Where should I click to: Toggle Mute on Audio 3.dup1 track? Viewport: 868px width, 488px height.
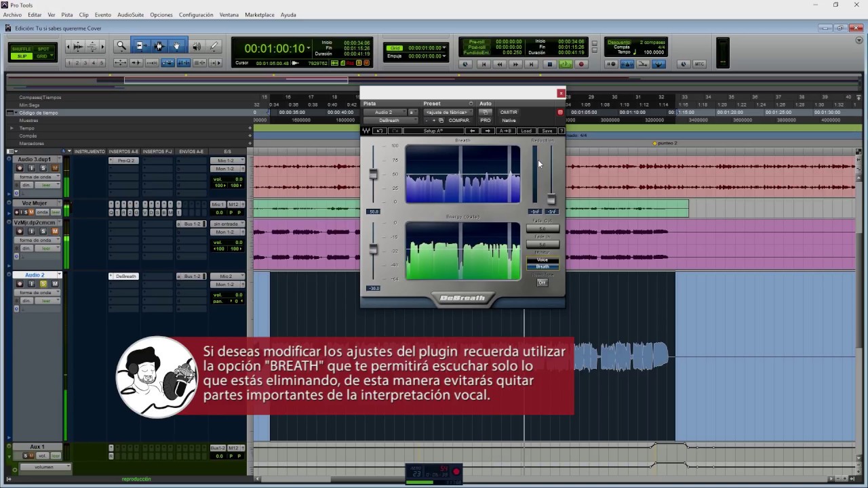pos(55,168)
